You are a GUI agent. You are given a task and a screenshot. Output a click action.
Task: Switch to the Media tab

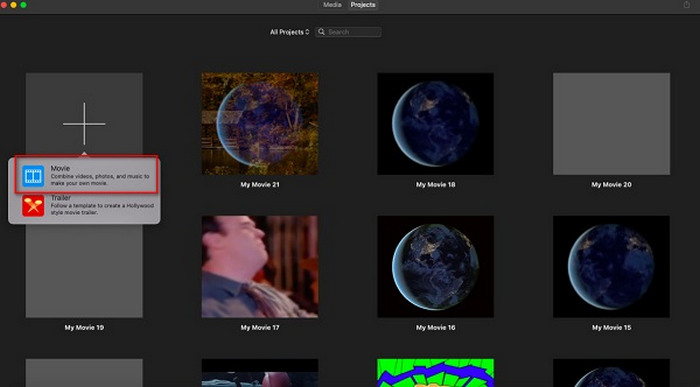pos(332,5)
